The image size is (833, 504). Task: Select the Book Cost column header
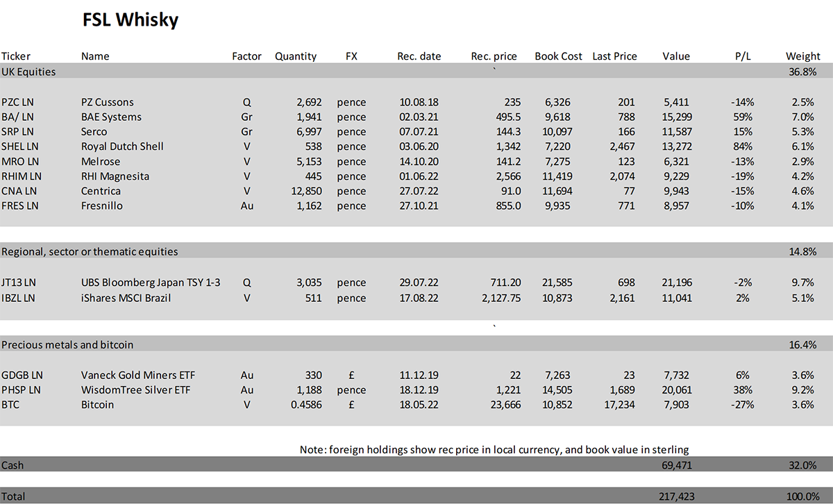(x=558, y=56)
